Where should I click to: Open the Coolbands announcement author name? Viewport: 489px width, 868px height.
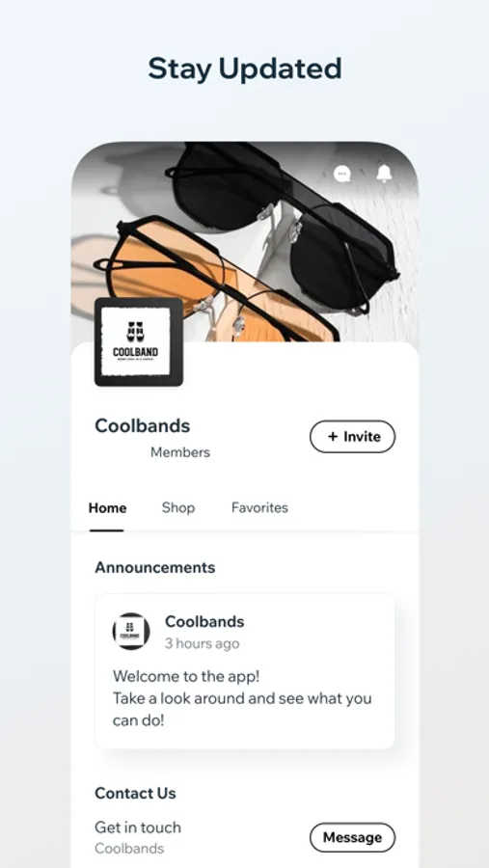coord(204,622)
